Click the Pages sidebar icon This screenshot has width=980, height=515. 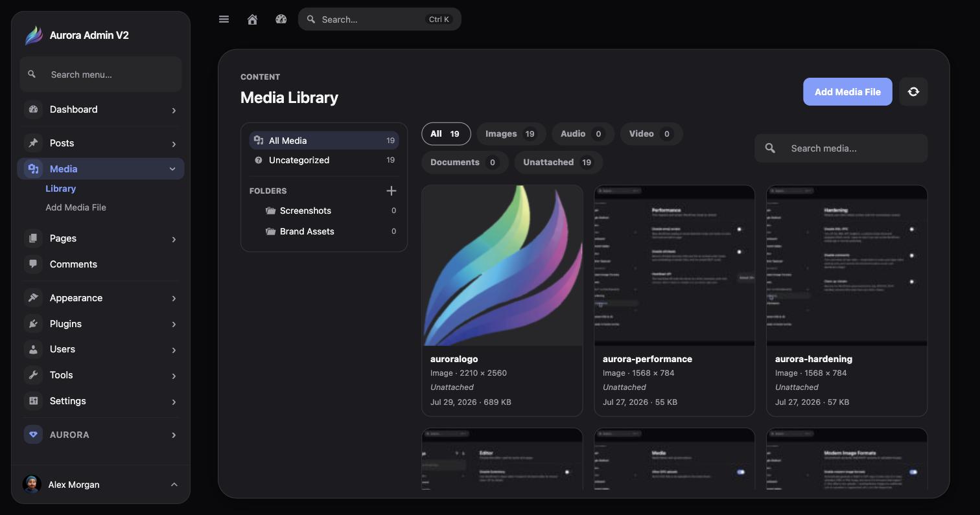pos(33,238)
